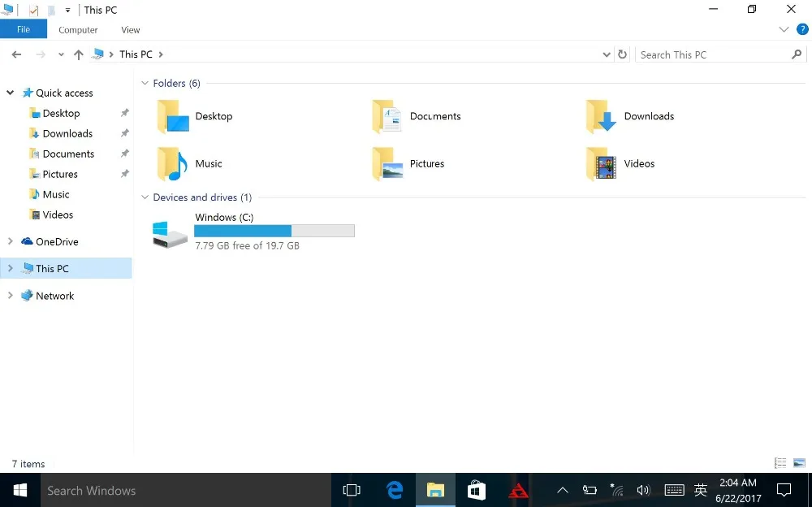812x507 pixels.
Task: Open the Computer ribbon tab
Action: [78, 30]
